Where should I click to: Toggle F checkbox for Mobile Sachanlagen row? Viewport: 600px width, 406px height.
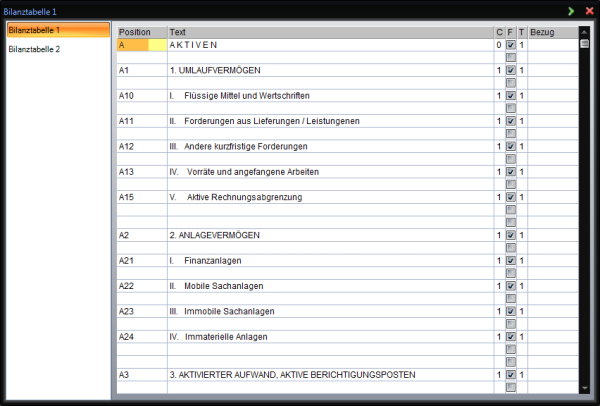[x=510, y=285]
